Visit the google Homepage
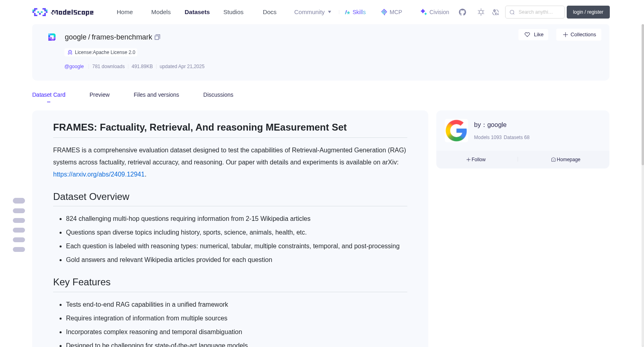The width and height of the screenshot is (644, 347). [x=566, y=160]
